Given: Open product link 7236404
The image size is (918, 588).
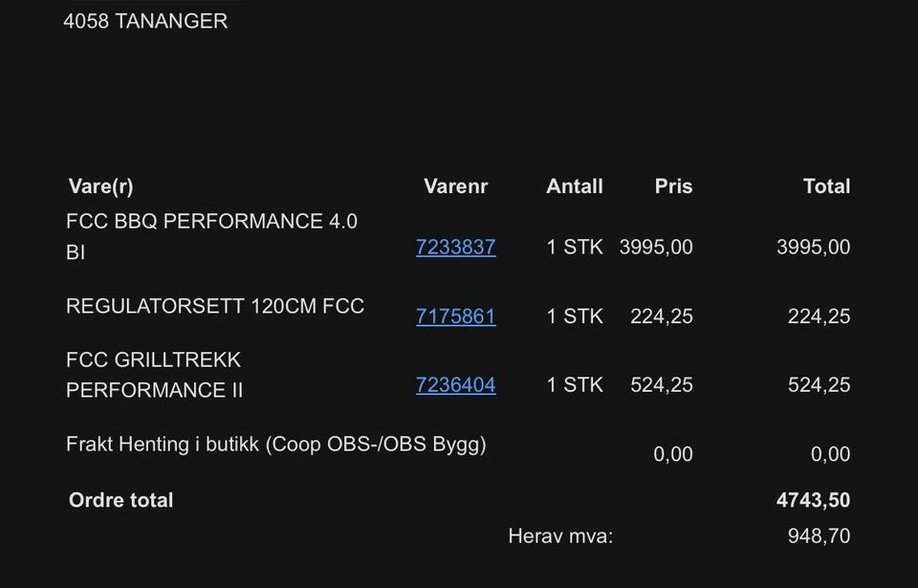Looking at the screenshot, I should [x=455, y=384].
